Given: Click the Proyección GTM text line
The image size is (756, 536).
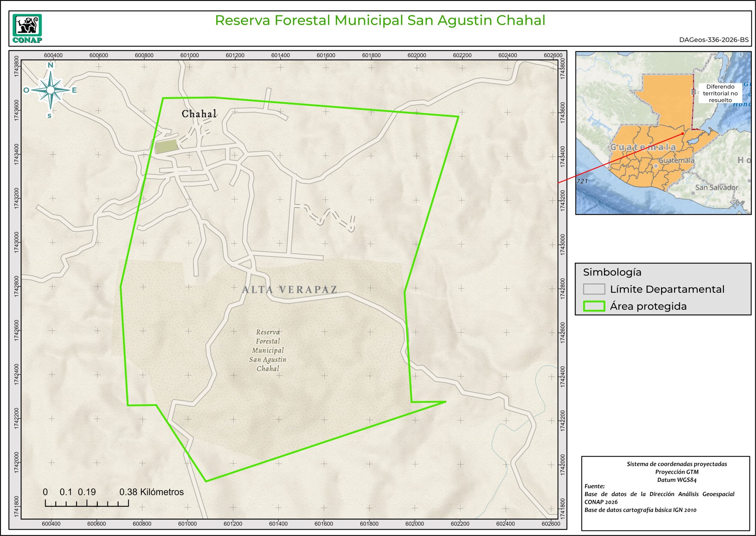Looking at the screenshot, I should (x=677, y=472).
